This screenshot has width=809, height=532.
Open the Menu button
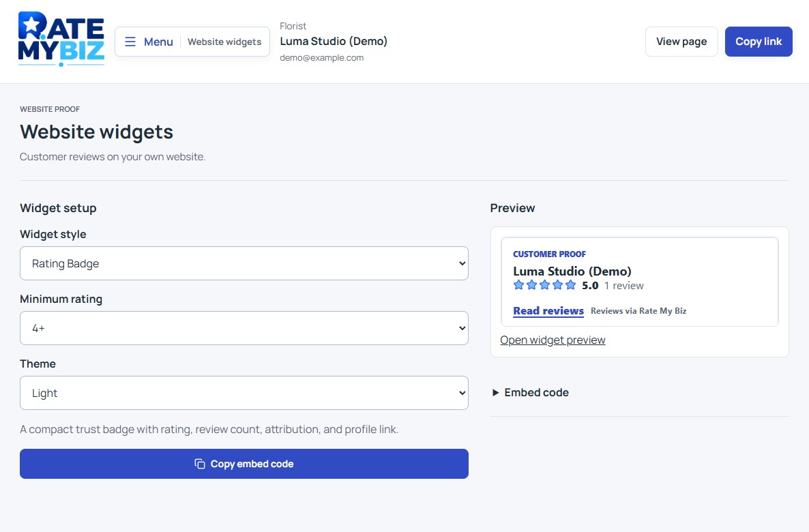192,42
